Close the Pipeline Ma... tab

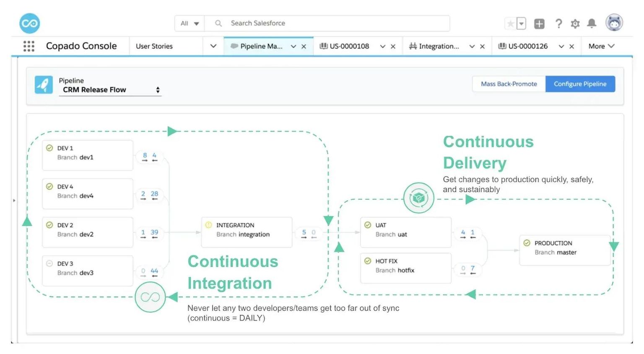pos(304,47)
